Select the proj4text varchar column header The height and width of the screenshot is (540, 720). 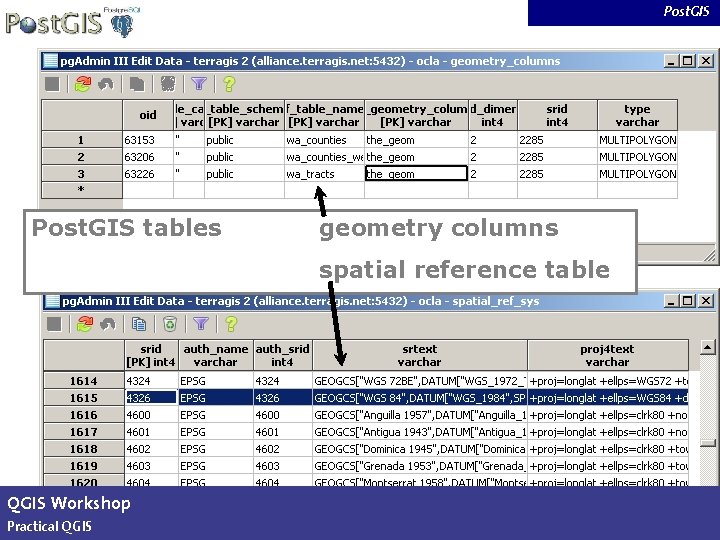608,355
